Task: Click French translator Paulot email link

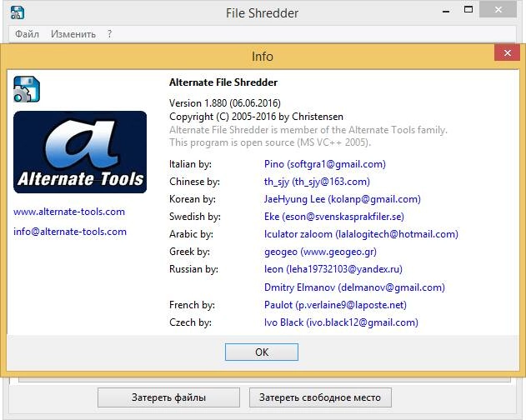Action: point(335,305)
